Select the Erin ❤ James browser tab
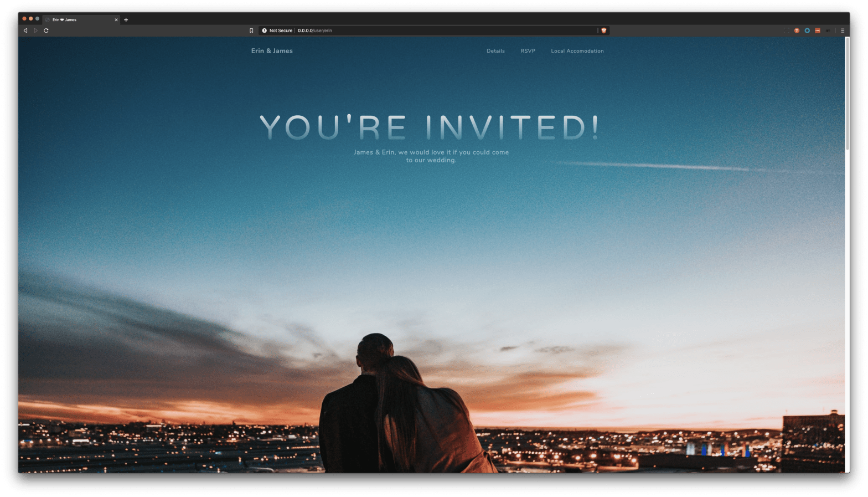This screenshot has height=497, width=868. [x=77, y=20]
